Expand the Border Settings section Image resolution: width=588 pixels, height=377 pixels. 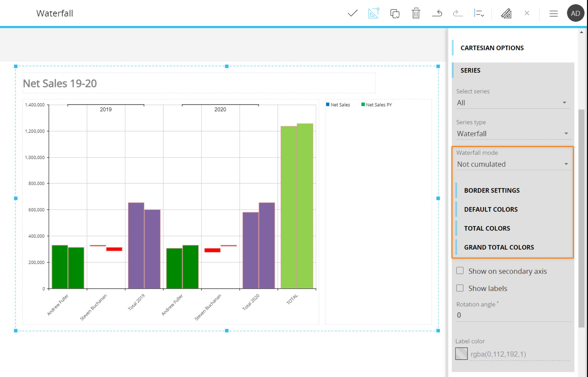[x=492, y=191]
